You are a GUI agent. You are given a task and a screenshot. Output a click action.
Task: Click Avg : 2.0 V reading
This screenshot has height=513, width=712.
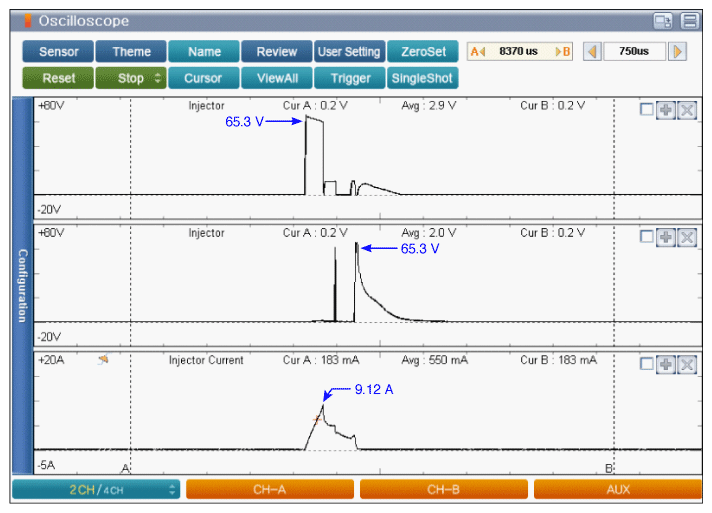[x=429, y=233]
